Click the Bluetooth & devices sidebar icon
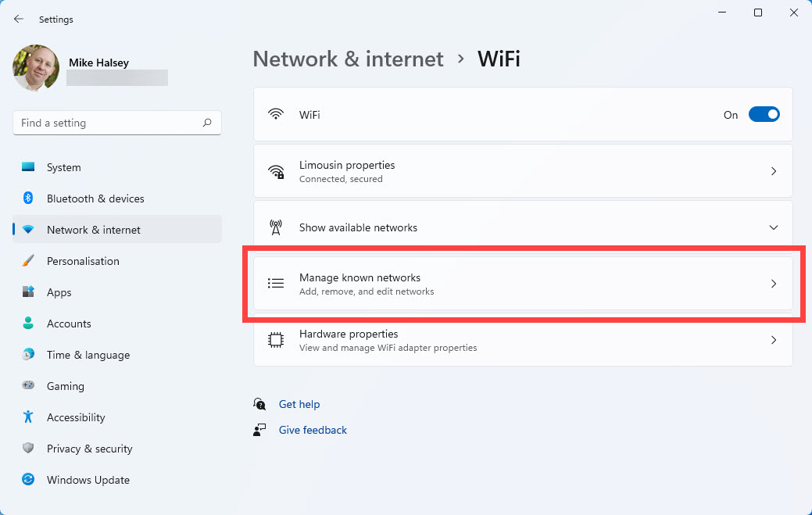Viewport: 812px width, 515px height. point(28,198)
